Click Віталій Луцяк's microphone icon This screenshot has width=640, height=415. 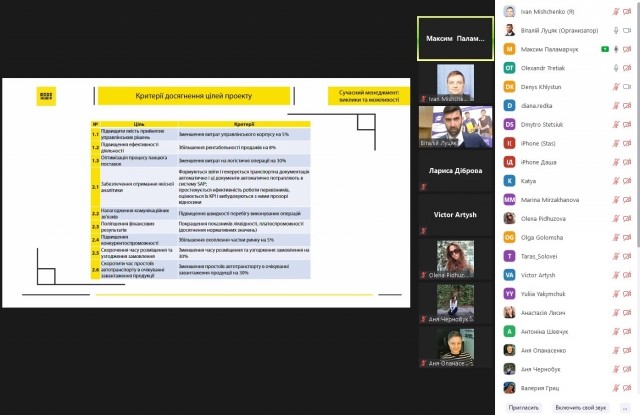coord(616,31)
